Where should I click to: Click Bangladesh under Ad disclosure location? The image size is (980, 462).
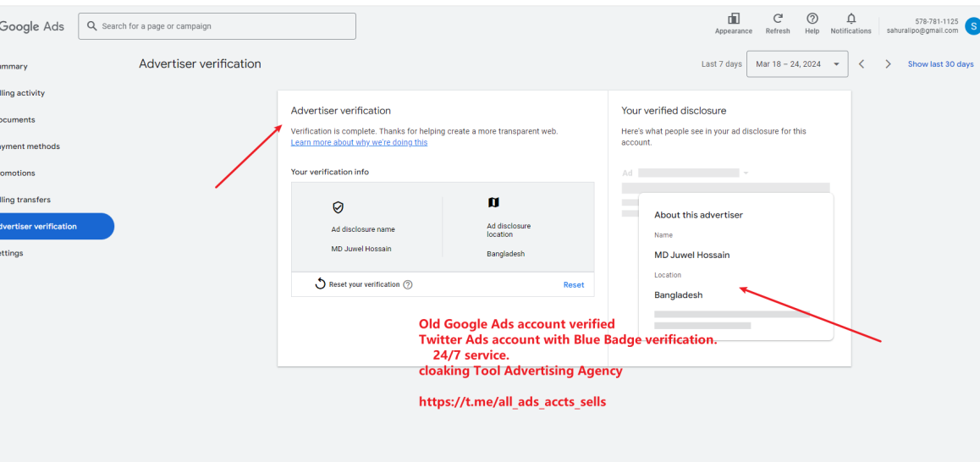click(x=505, y=254)
